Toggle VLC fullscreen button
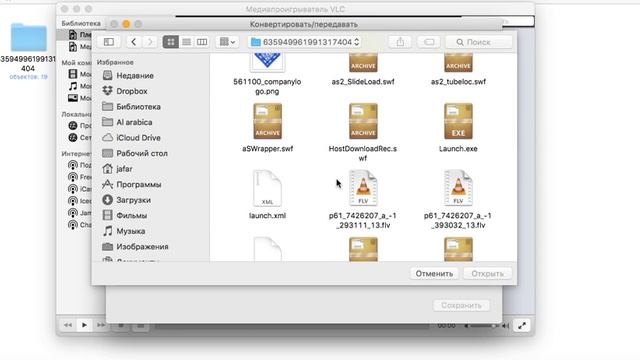This screenshot has width=640, height=360. [x=522, y=325]
